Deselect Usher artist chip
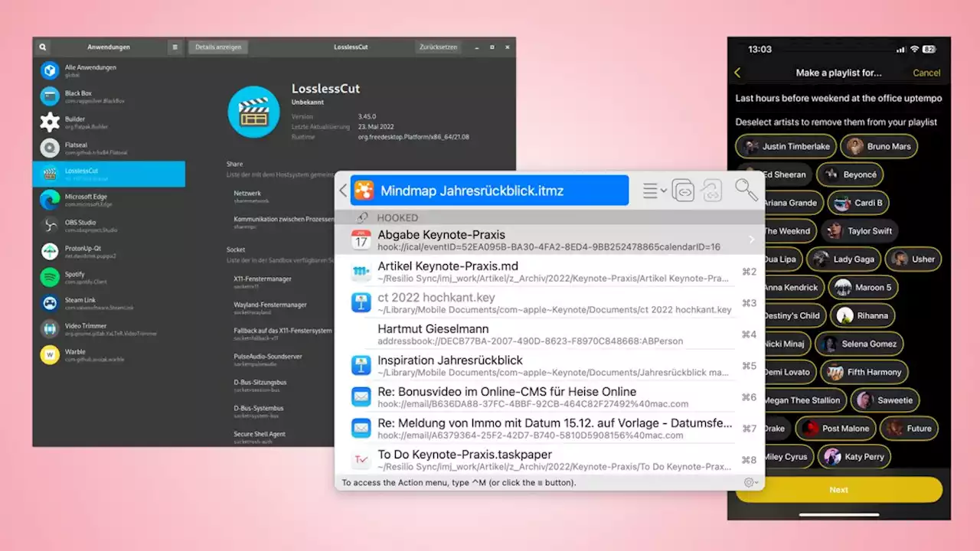 pyautogui.click(x=914, y=259)
